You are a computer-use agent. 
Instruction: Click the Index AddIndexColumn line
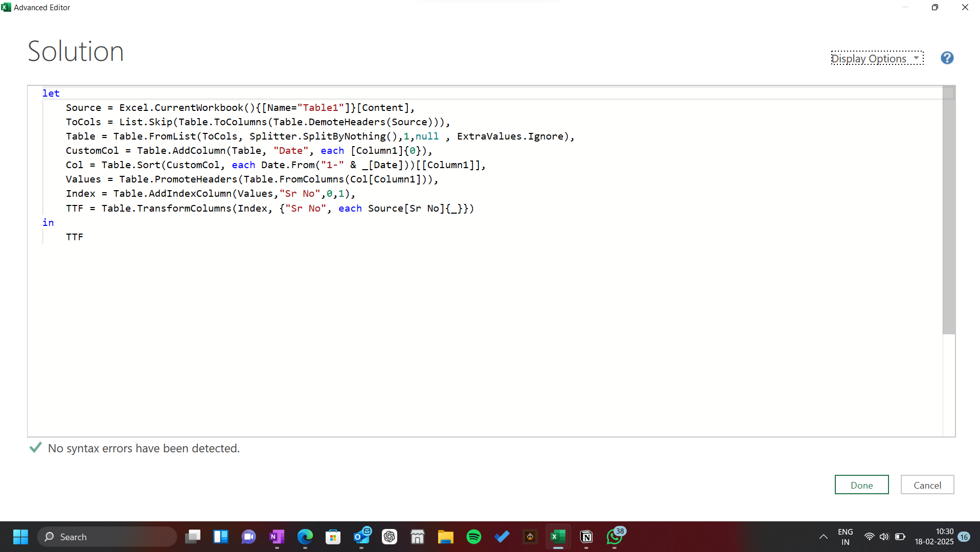(210, 194)
